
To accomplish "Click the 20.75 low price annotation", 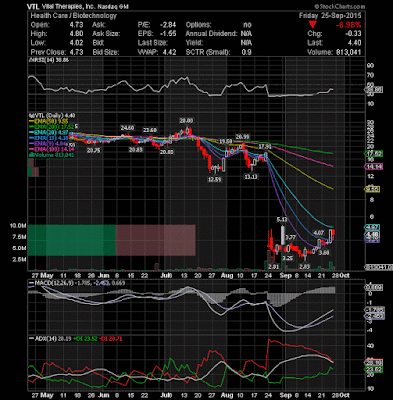I will [x=93, y=150].
